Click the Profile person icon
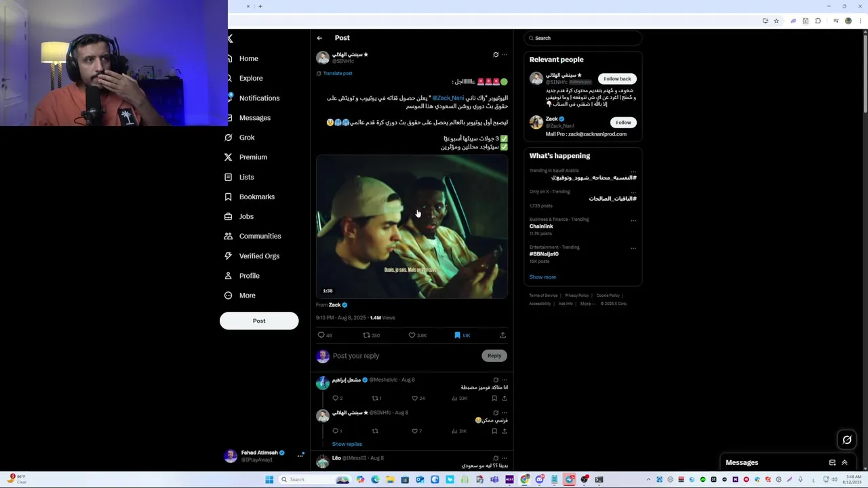 point(229,275)
